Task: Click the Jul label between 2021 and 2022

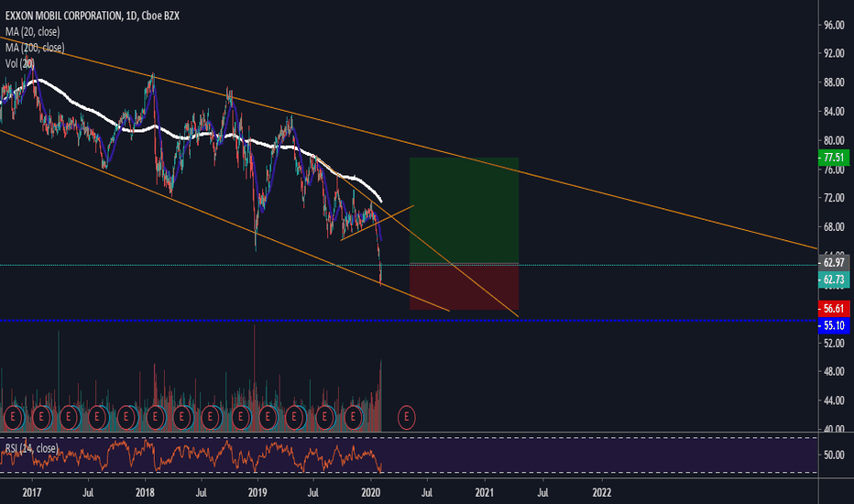Action: [542, 493]
